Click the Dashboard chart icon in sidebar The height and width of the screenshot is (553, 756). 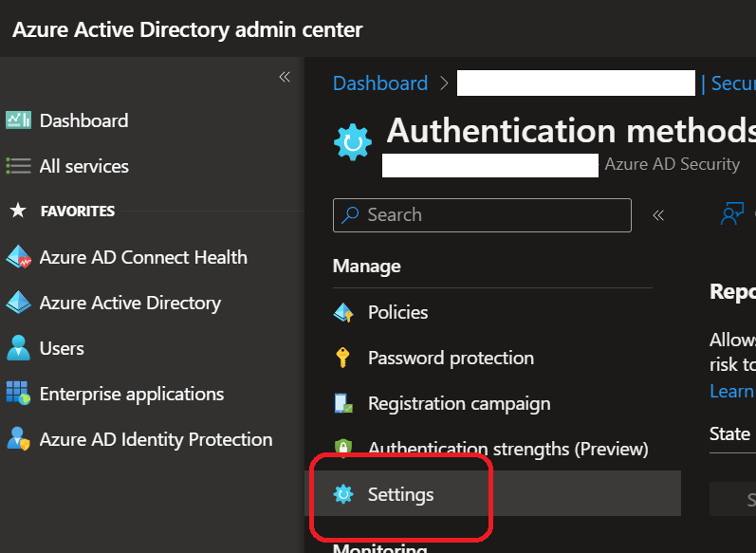(x=18, y=120)
